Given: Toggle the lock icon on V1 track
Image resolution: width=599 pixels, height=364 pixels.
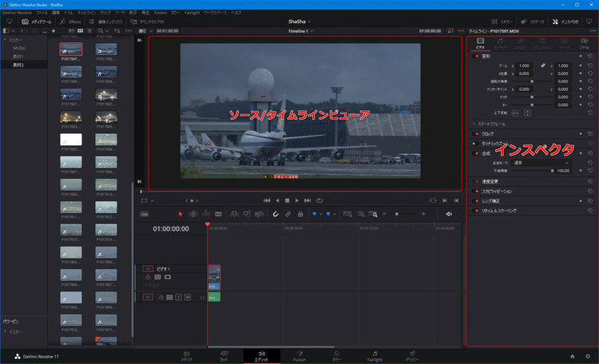Looking at the screenshot, I should pyautogui.click(x=149, y=277).
